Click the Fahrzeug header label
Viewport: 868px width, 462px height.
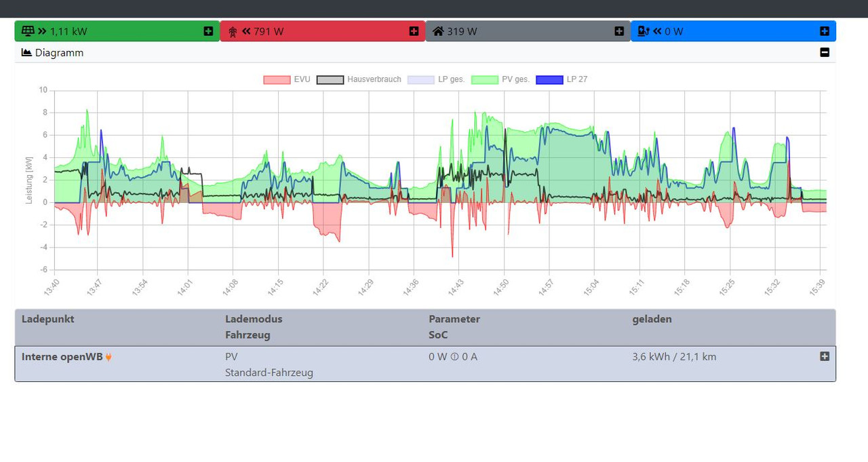[x=248, y=335]
